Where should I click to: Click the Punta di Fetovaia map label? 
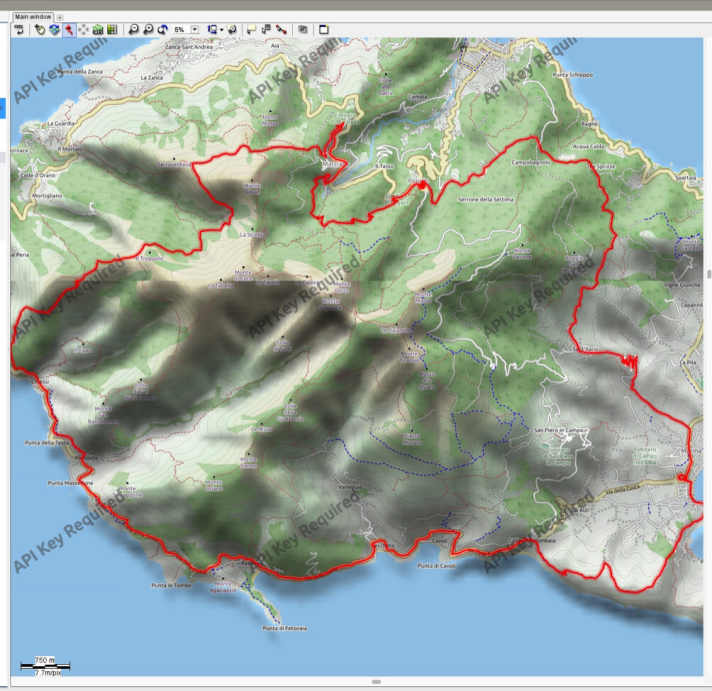coord(285,628)
